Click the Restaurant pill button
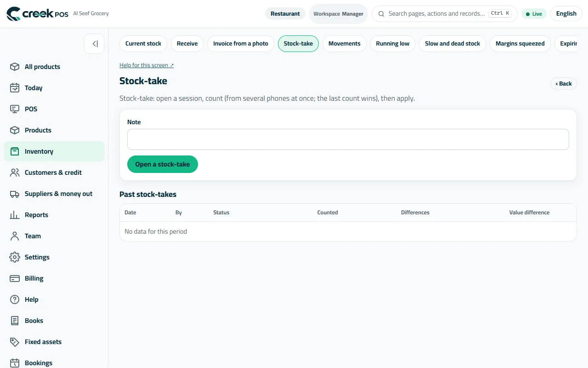Viewport: 588px width, 368px height. click(285, 14)
